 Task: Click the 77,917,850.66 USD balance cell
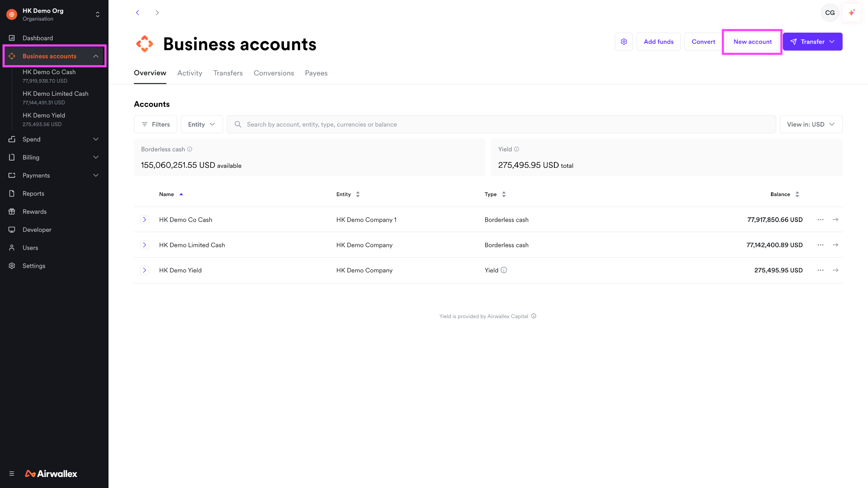[775, 220]
